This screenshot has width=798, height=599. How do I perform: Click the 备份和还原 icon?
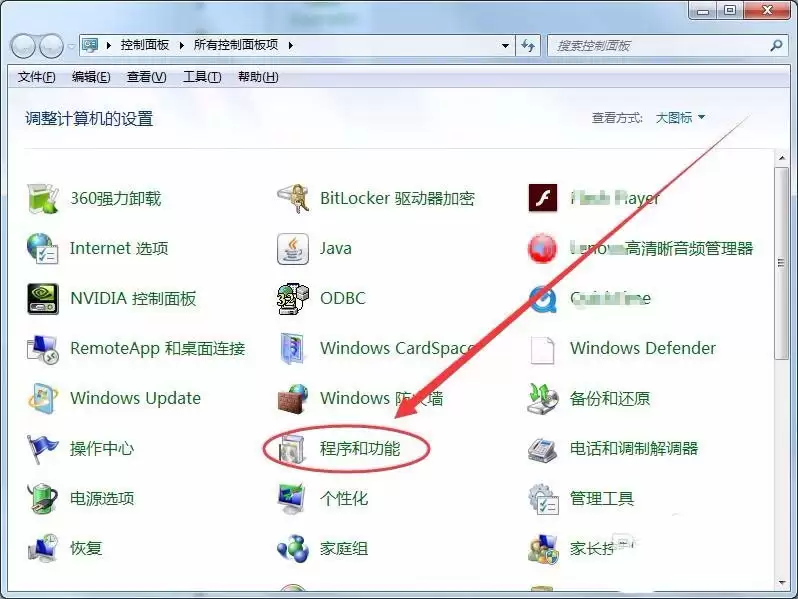pyautogui.click(x=542, y=398)
